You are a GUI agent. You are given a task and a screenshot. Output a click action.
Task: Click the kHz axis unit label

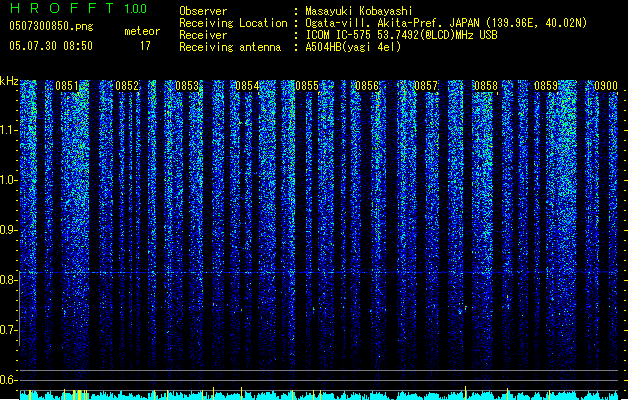pos(9,81)
